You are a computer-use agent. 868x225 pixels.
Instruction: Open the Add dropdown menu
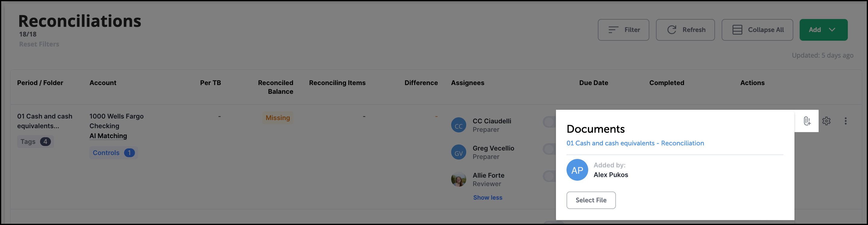[x=823, y=30]
